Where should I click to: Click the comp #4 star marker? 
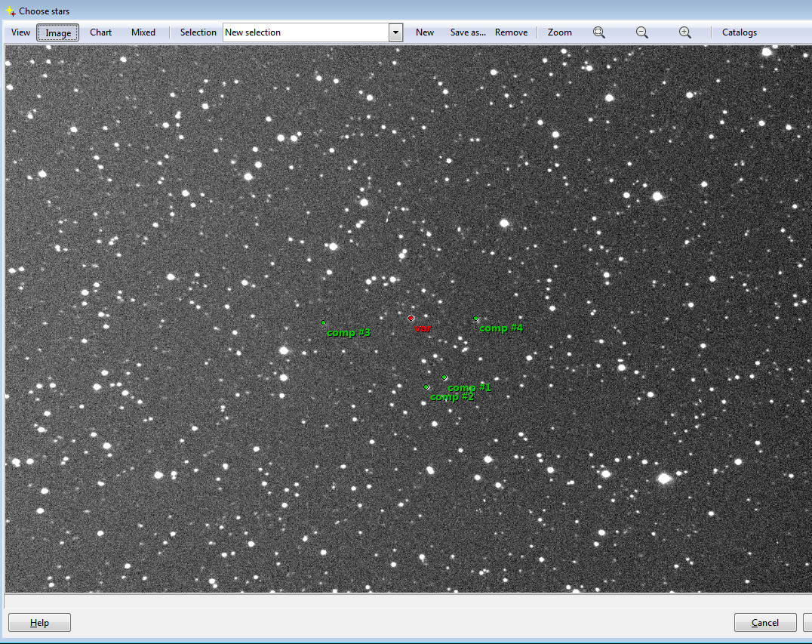[x=475, y=319]
